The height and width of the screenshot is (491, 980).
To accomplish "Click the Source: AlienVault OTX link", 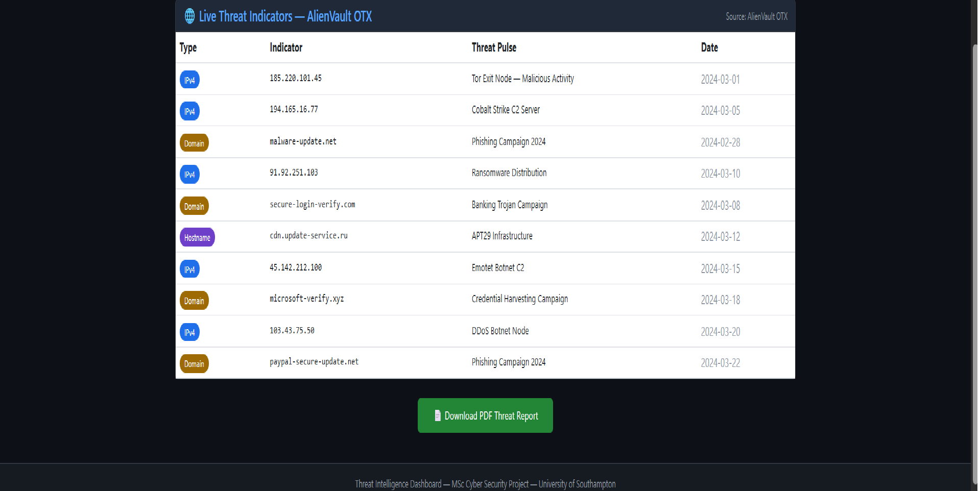I will [756, 16].
